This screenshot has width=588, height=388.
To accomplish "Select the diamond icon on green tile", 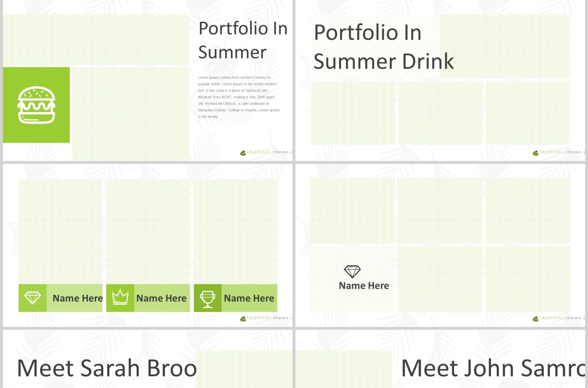I will 33,298.
